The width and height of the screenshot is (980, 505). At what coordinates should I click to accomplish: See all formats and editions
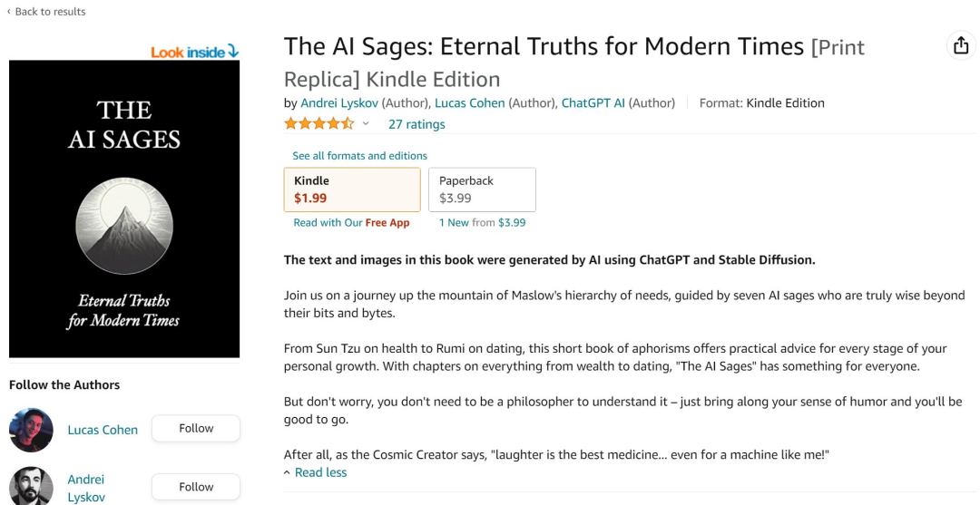pyautogui.click(x=359, y=156)
